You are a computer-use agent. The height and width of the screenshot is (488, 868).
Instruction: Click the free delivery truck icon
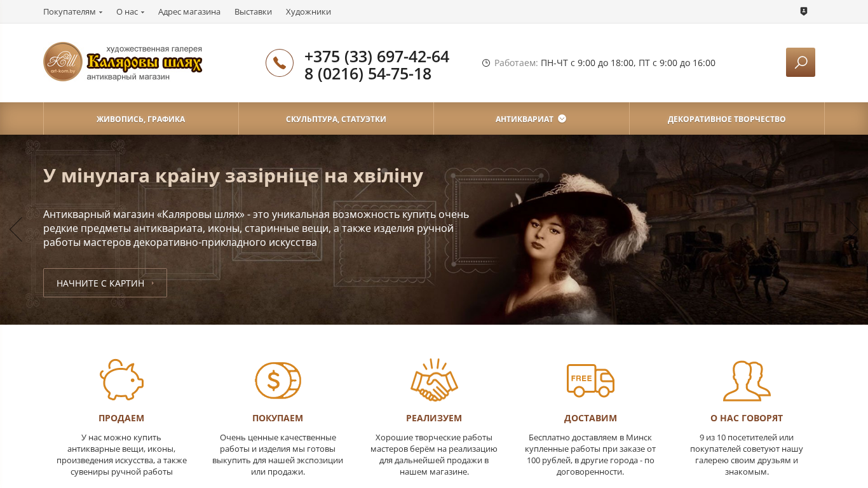click(x=590, y=380)
